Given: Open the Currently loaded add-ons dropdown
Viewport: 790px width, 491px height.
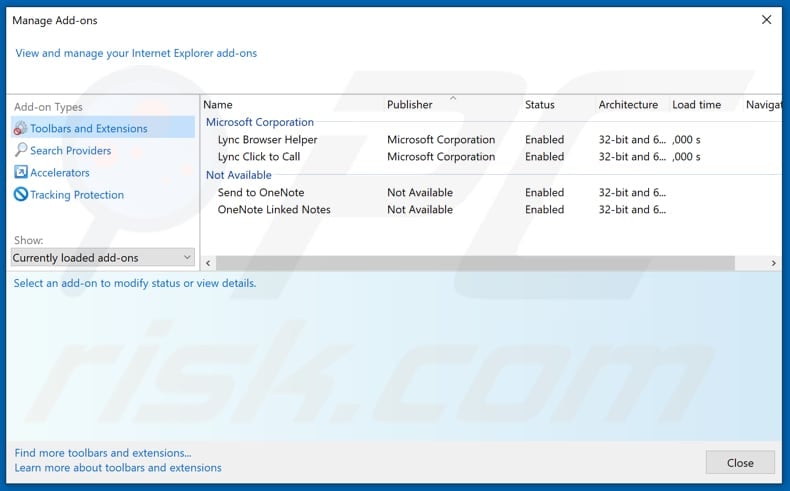Looking at the screenshot, I should coord(103,257).
